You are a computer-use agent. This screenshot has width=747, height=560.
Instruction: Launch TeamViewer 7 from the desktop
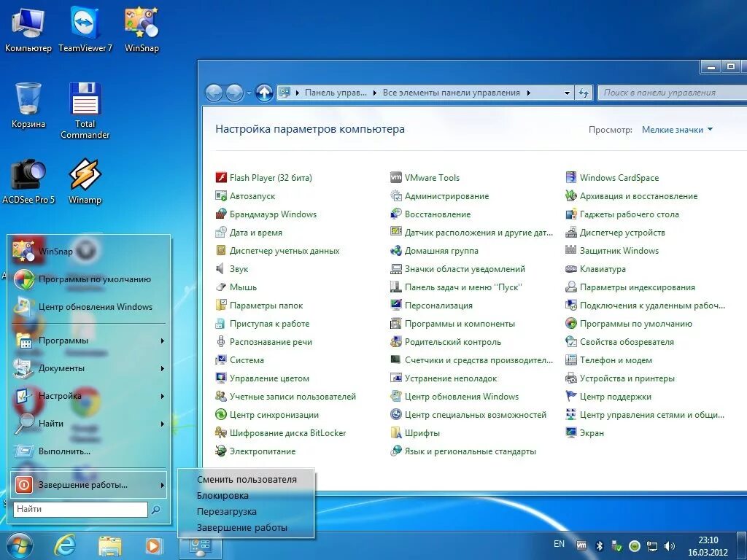85,29
